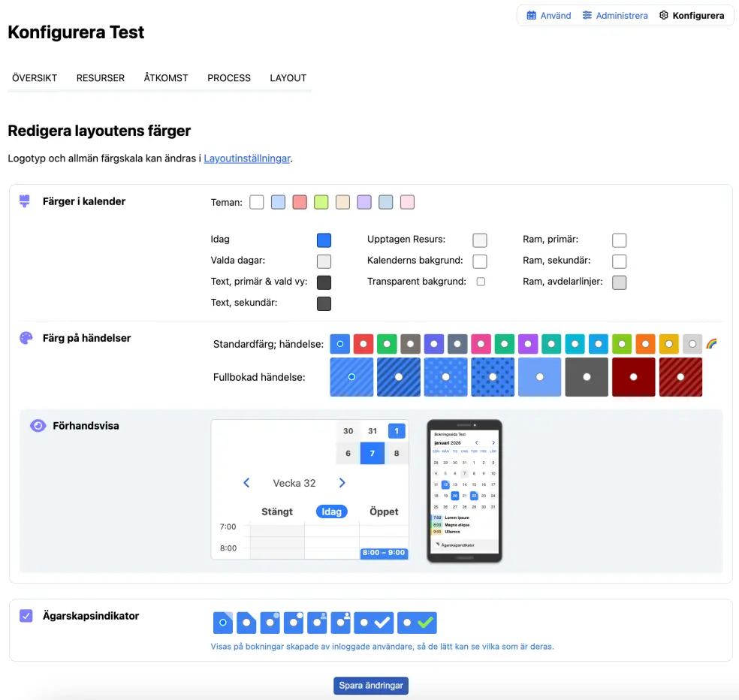Click the palette icon beside Färg på händelser
739x700 pixels.
(x=26, y=338)
